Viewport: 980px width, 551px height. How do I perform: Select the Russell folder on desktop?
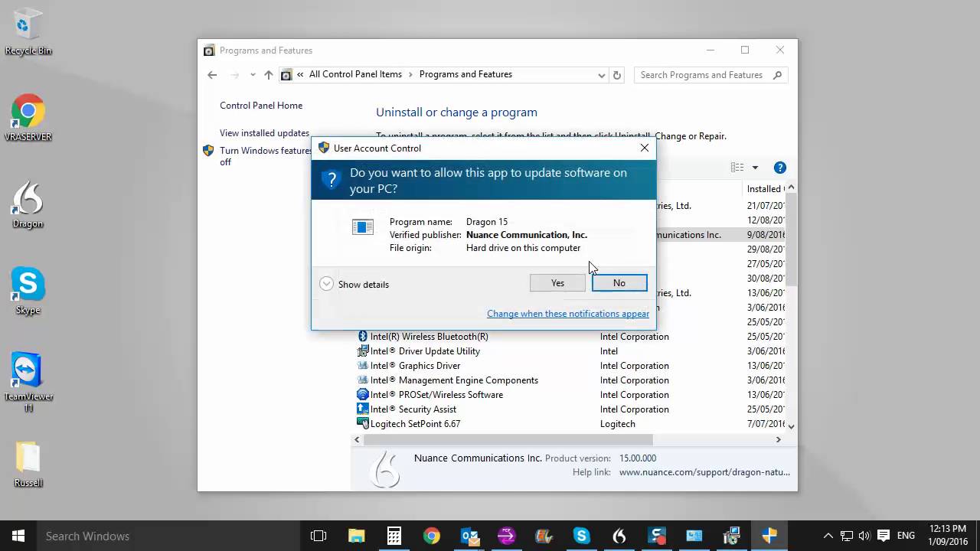point(28,465)
